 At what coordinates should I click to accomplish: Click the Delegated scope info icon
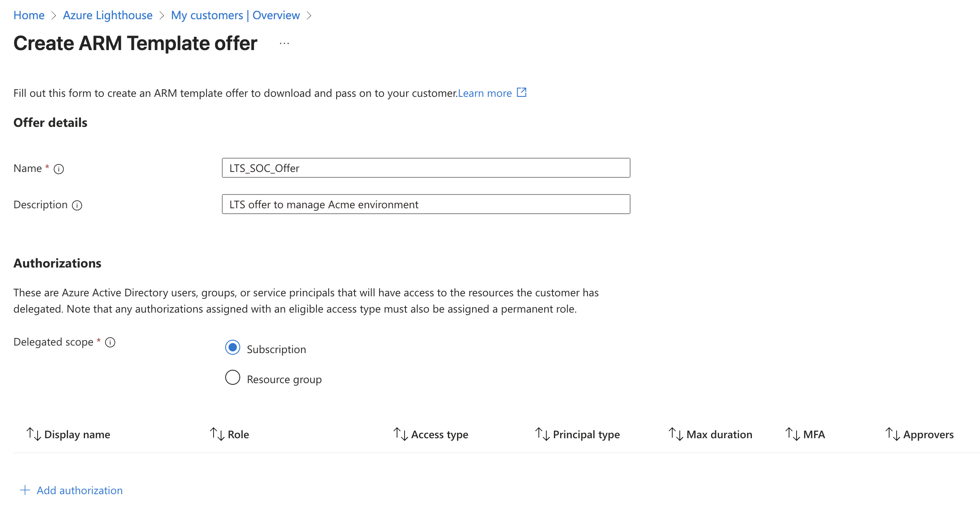coord(110,343)
